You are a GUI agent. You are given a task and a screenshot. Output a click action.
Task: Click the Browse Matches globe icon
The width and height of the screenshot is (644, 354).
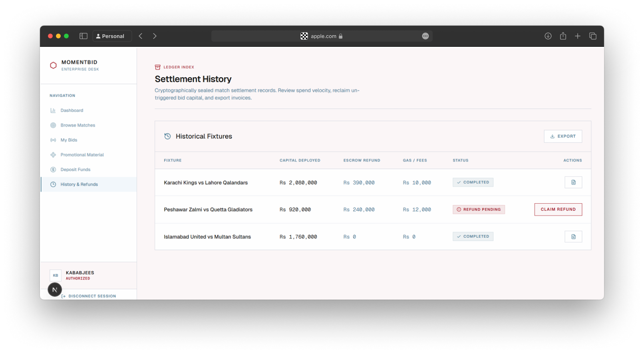[x=53, y=125]
